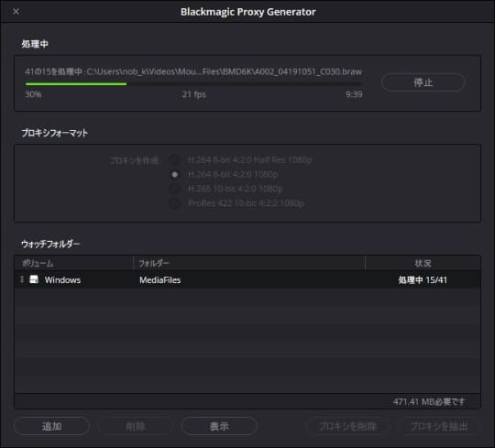Click the 表示 show button
Screen dimensions: 495x448
[x=219, y=426]
